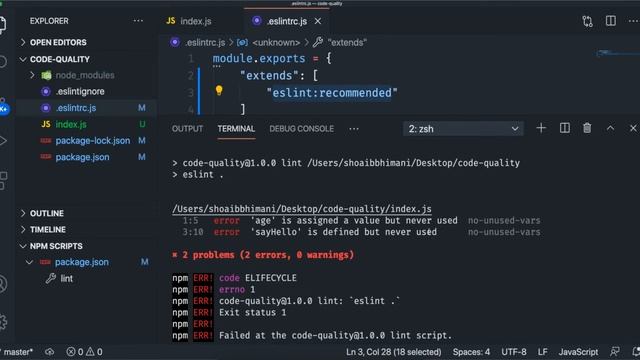
Task: Click the EXPLORER panel title
Action: pos(49,21)
